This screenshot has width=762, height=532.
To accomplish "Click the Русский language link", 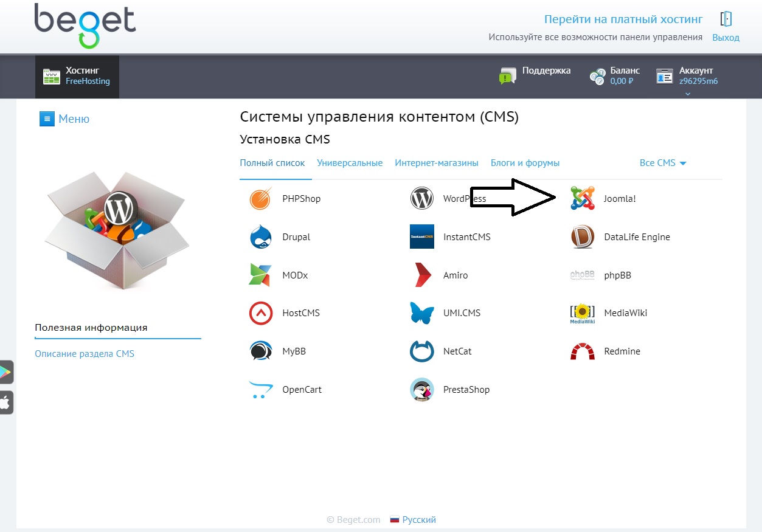I will tap(419, 520).
